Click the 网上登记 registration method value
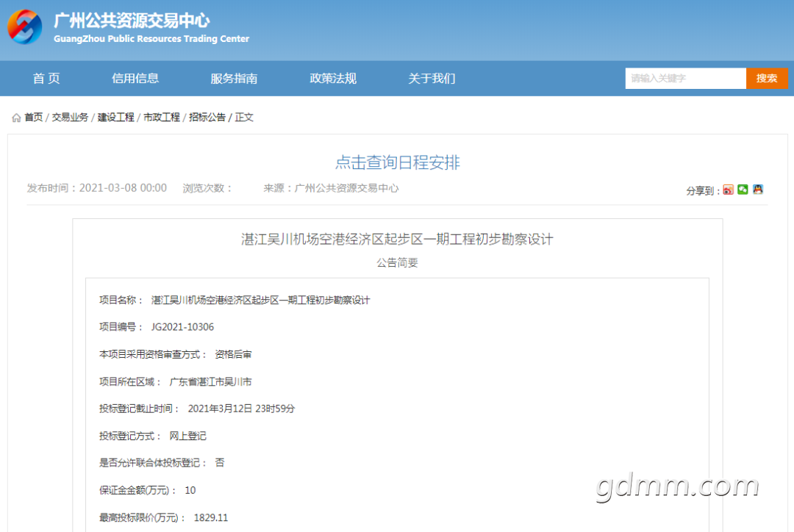The height and width of the screenshot is (532, 794). click(188, 436)
